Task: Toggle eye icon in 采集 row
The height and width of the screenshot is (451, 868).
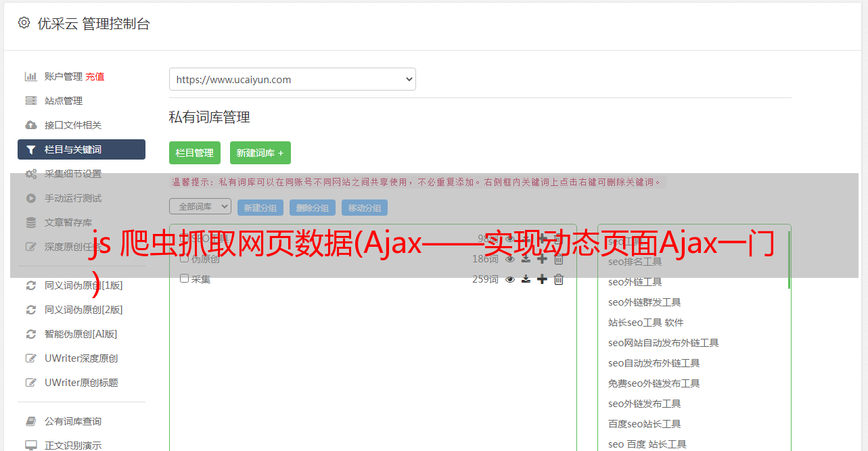Action: (x=510, y=279)
